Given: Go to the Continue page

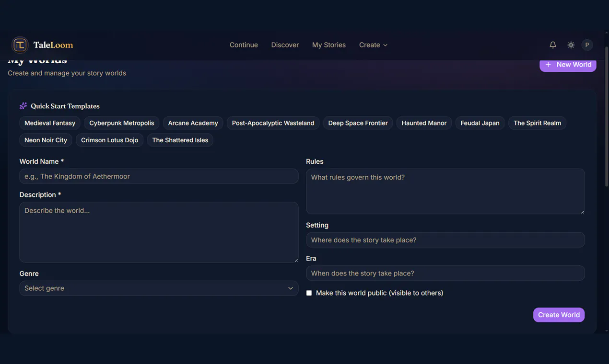Looking at the screenshot, I should pos(244,45).
